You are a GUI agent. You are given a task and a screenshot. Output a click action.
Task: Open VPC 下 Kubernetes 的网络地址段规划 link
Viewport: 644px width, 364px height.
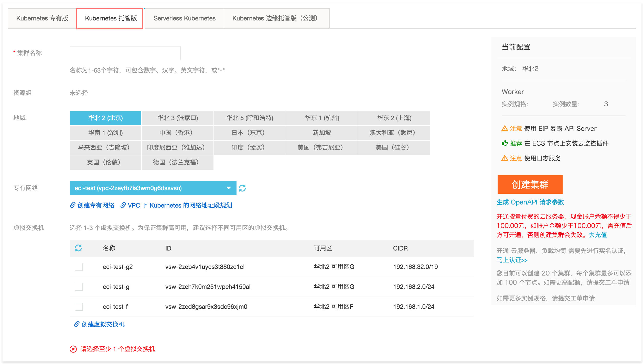click(x=180, y=205)
